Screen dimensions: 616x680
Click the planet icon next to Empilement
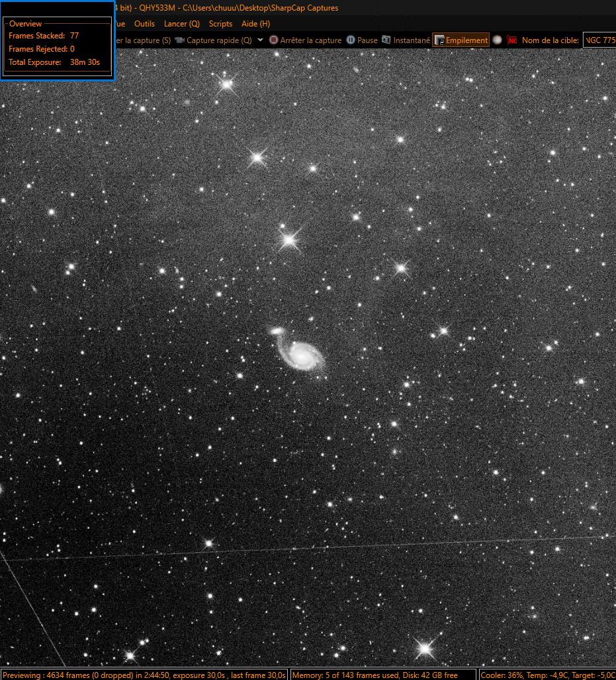(497, 40)
